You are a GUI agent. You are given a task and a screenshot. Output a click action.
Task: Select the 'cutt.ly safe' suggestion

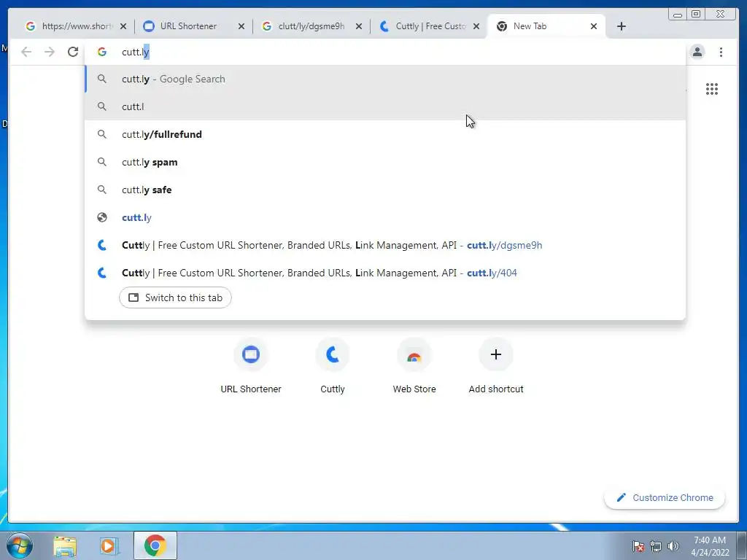tap(385, 190)
